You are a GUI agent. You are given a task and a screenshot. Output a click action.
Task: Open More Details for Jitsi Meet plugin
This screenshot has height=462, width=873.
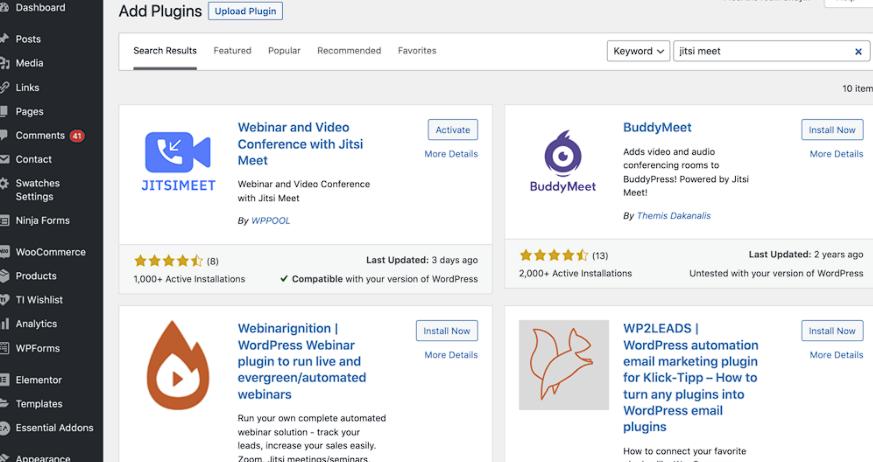[x=451, y=154]
